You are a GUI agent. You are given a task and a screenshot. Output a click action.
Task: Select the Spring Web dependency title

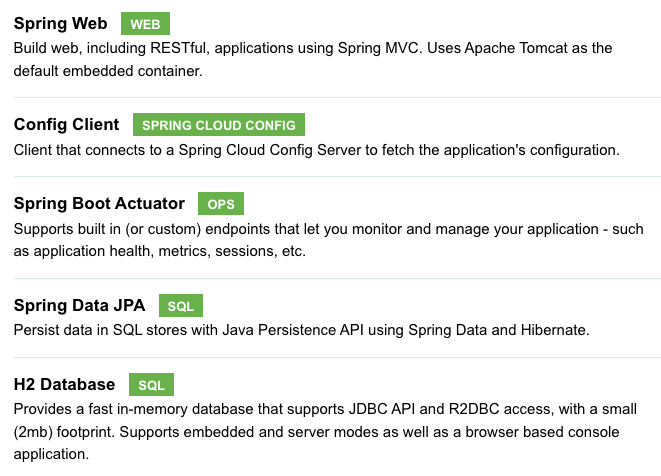[x=60, y=24]
